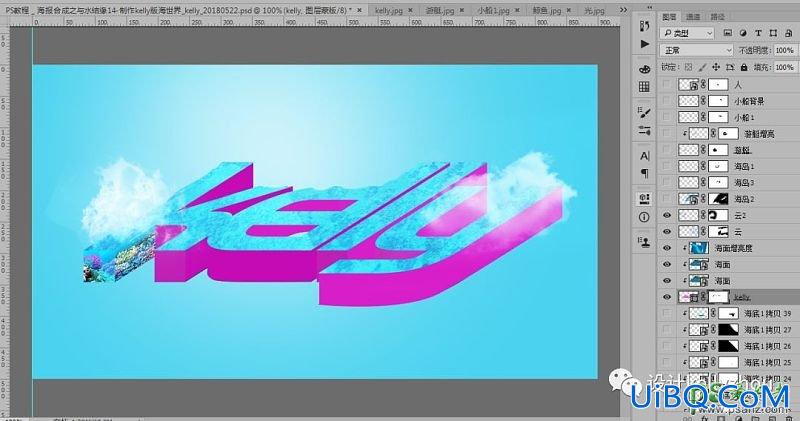Show the 海底1拷贝 39 layer
The height and width of the screenshot is (421, 800).
(667, 313)
